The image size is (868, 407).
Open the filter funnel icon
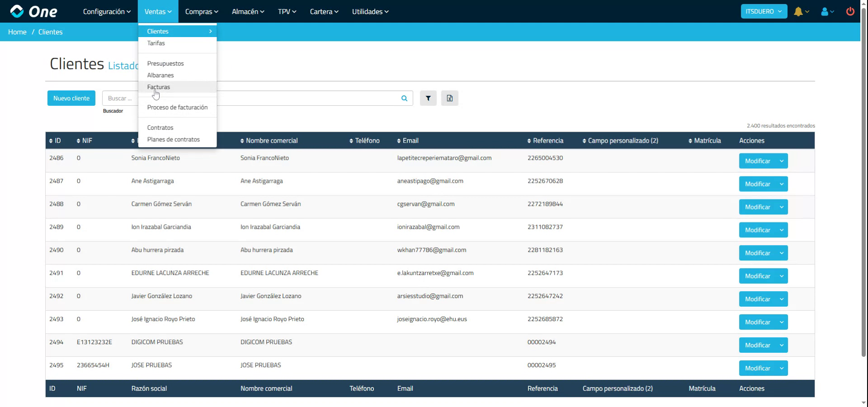click(x=428, y=98)
